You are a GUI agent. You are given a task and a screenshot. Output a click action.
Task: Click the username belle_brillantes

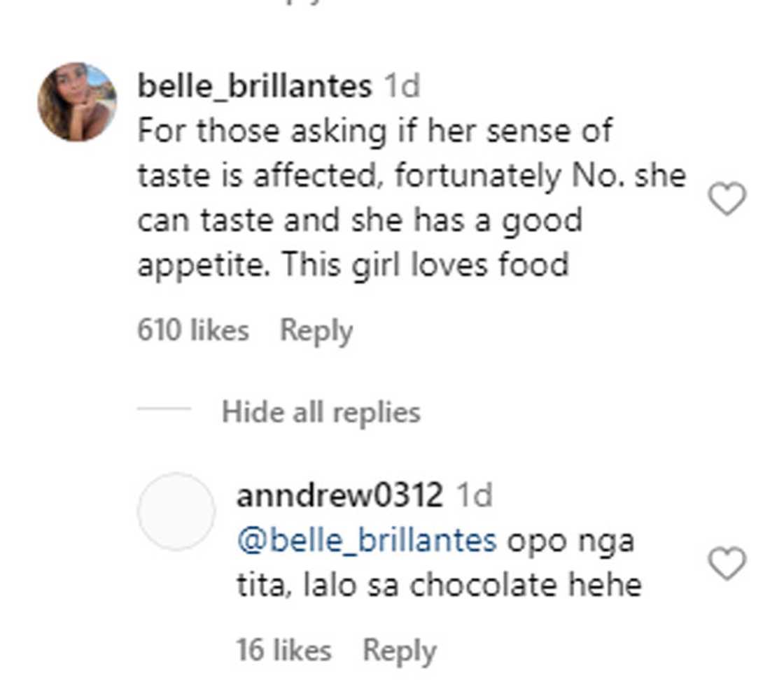(253, 85)
